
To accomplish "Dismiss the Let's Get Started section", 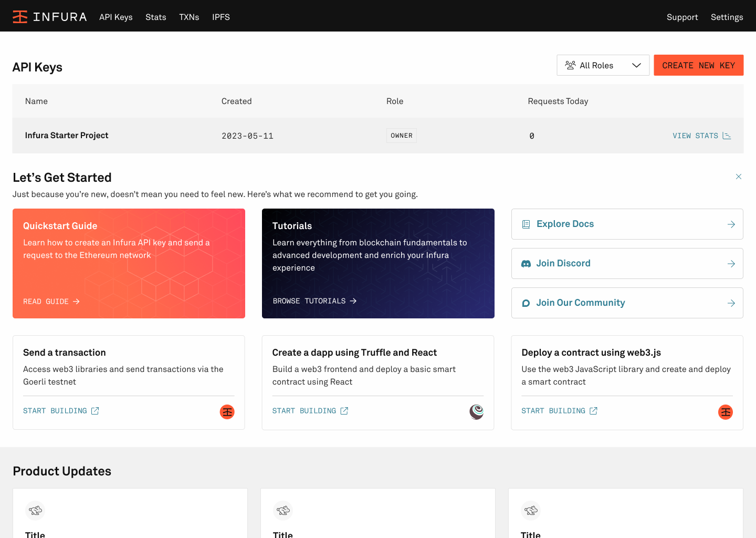I will click(x=739, y=177).
